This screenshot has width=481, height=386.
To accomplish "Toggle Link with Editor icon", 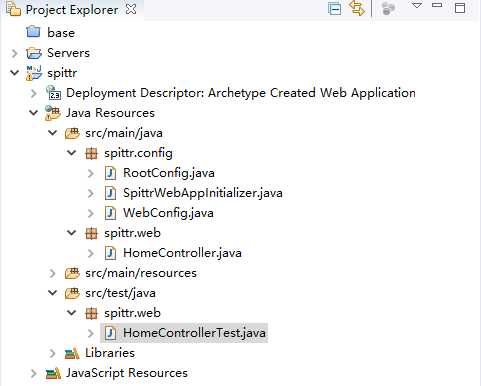I will [x=357, y=8].
